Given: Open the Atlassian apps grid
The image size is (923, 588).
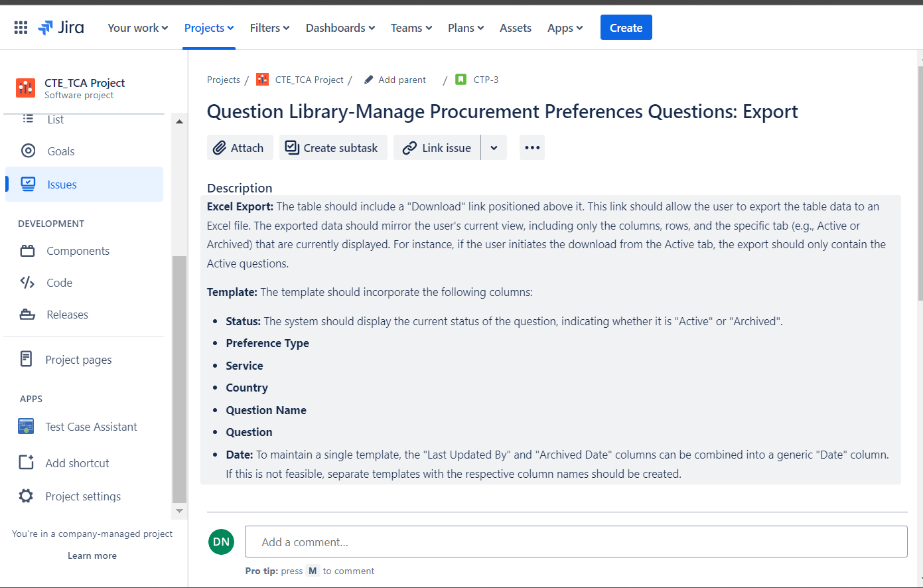Looking at the screenshot, I should tap(21, 27).
